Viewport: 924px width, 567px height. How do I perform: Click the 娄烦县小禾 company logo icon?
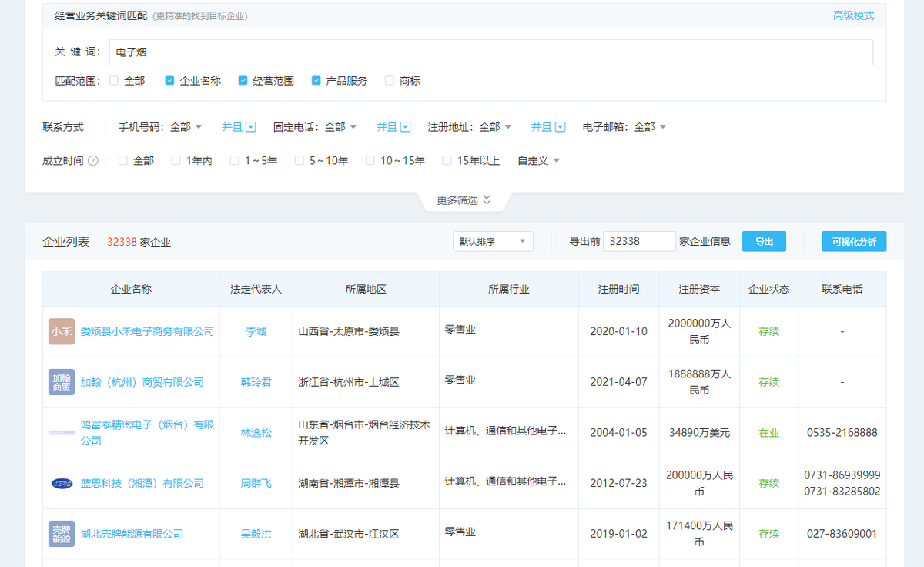pos(62,331)
